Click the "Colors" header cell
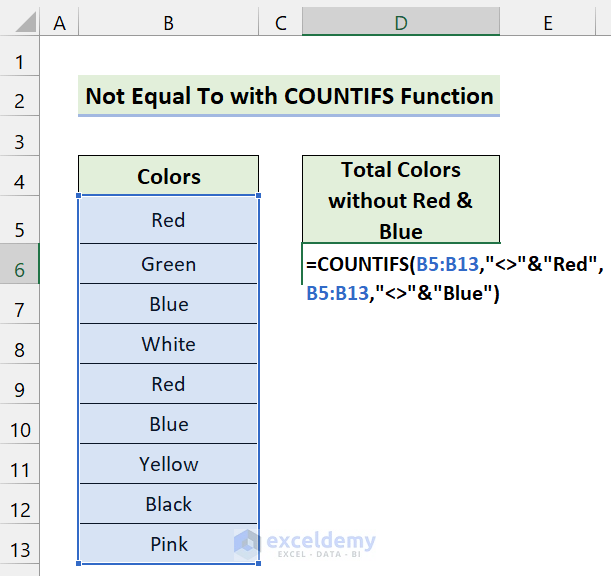 (168, 177)
